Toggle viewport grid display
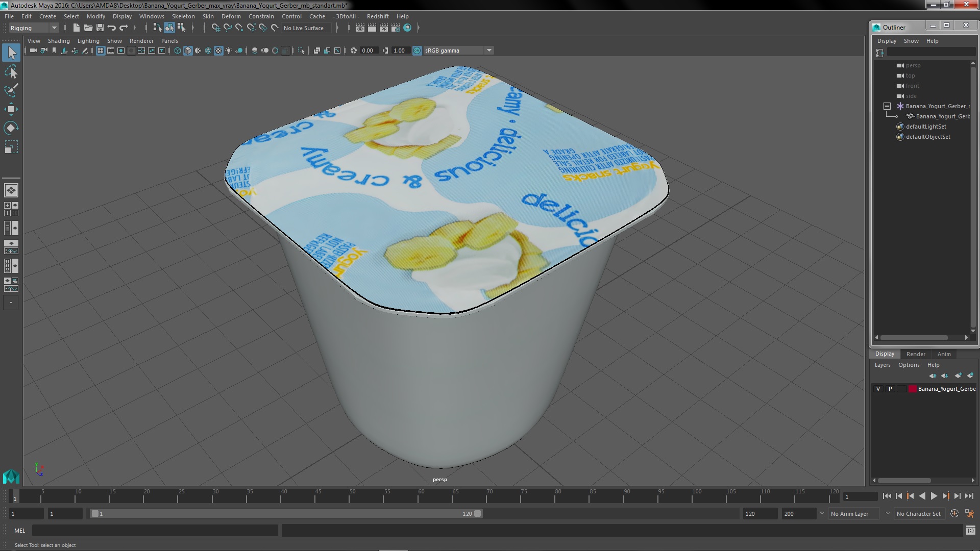The height and width of the screenshot is (551, 980). tap(101, 51)
